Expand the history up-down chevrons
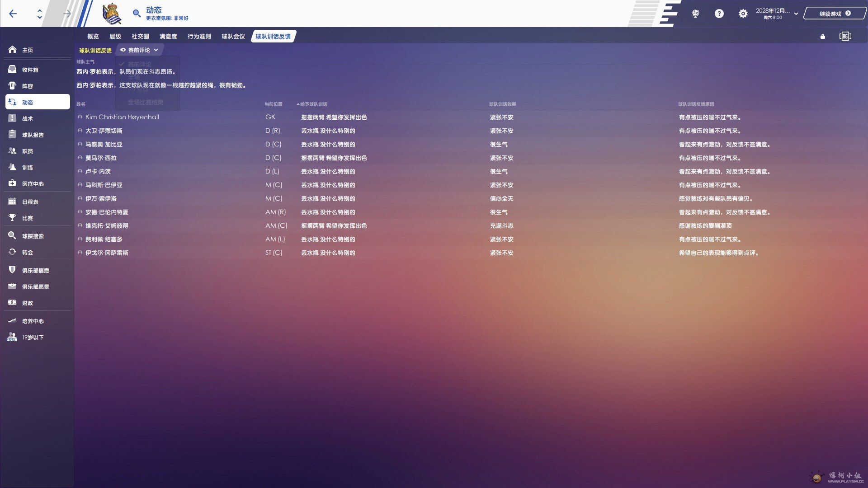868x488 pixels. tap(40, 14)
